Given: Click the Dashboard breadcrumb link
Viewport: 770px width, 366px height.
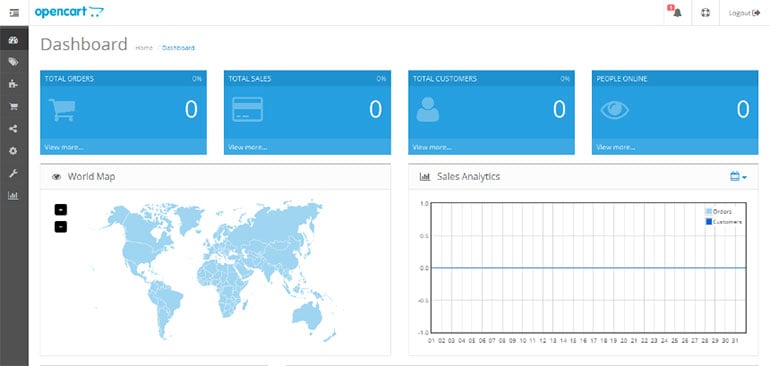Looking at the screenshot, I should click(178, 48).
